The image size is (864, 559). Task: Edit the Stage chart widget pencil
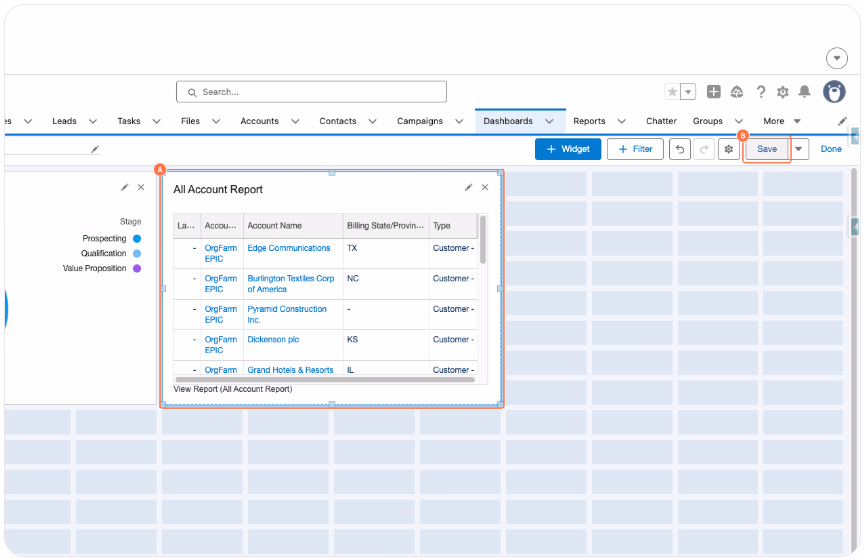pos(125,187)
